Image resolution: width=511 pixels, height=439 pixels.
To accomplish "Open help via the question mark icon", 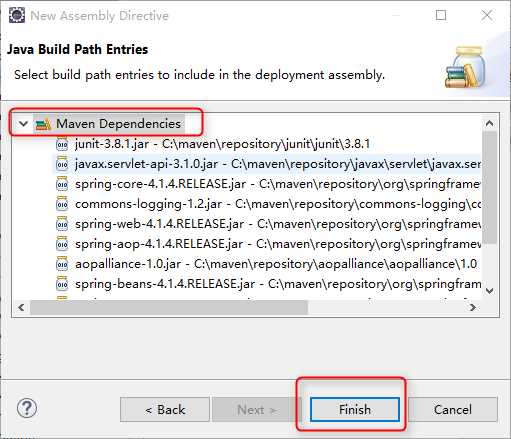I will click(x=27, y=408).
